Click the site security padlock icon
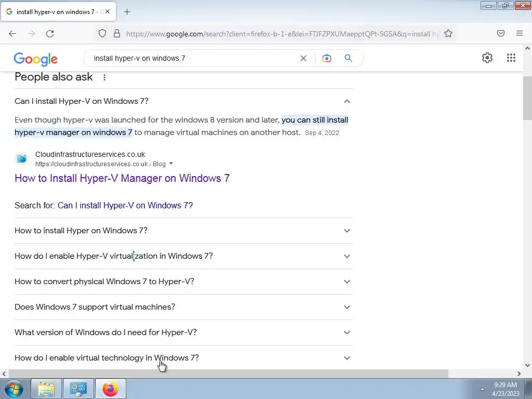 coord(117,33)
